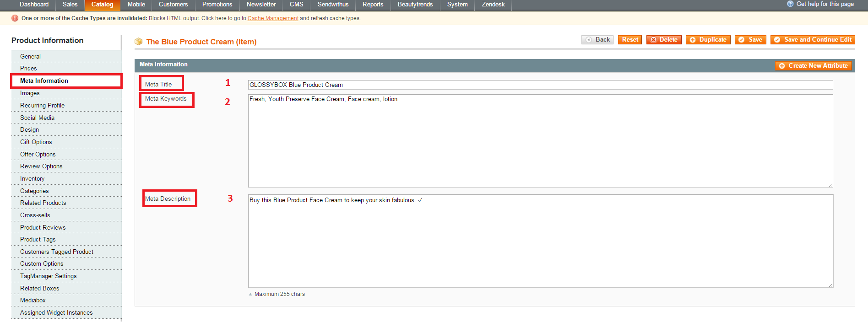Open the Mobile menu
Viewport: 868px width, 322px height.
pyautogui.click(x=136, y=5)
